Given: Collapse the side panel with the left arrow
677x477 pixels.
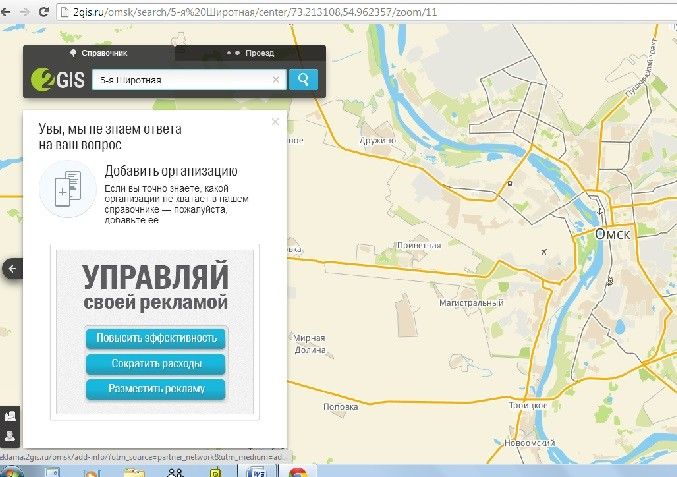Looking at the screenshot, I should (x=12, y=268).
